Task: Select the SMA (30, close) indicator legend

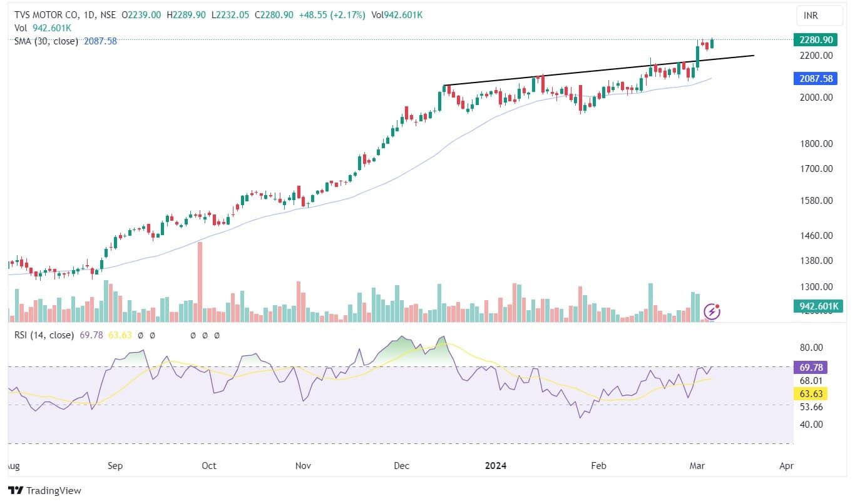Action: tap(46, 41)
